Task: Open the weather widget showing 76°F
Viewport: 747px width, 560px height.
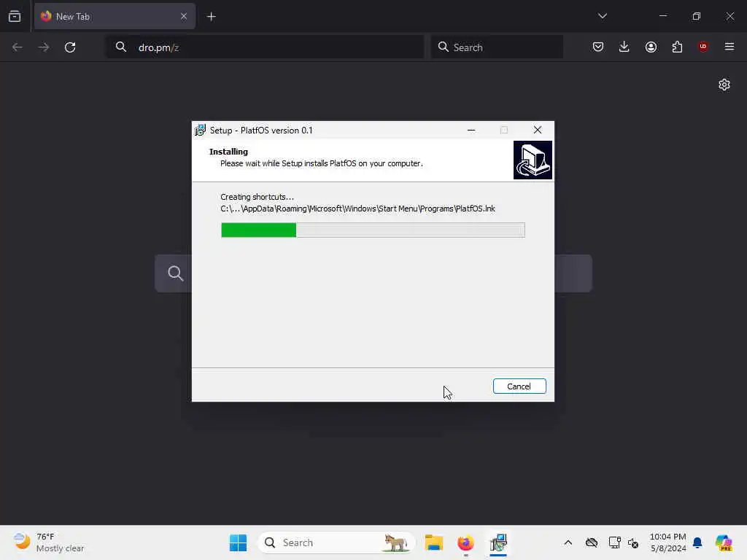Action: tap(49, 542)
